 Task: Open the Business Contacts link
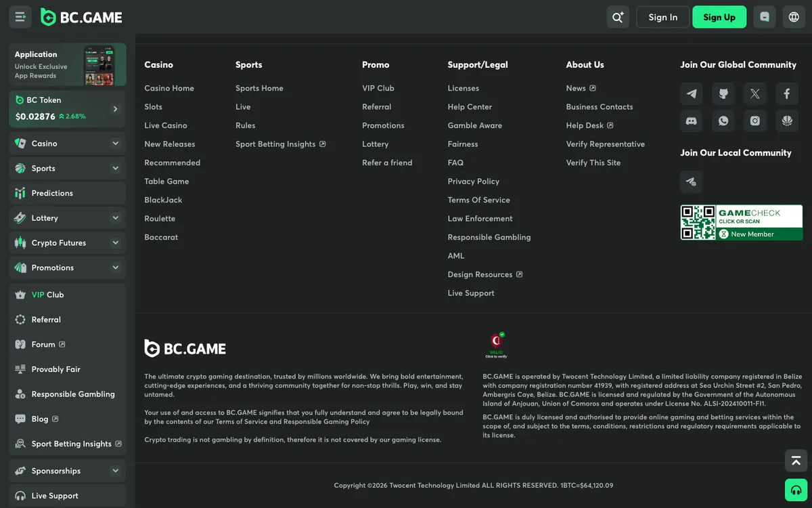[600, 107]
